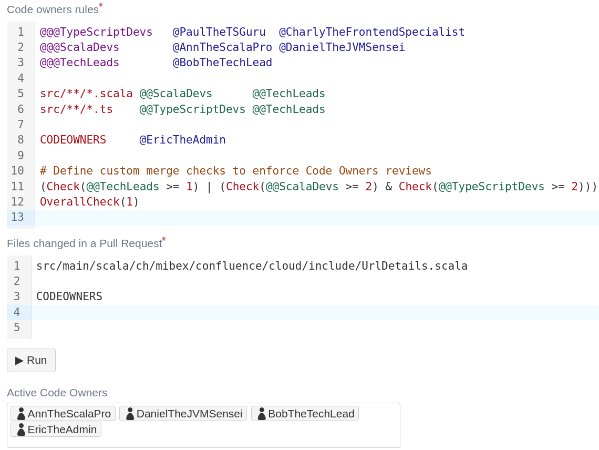
Task: Click the AnnTheScalaPro user icon
Action: pos(21,414)
